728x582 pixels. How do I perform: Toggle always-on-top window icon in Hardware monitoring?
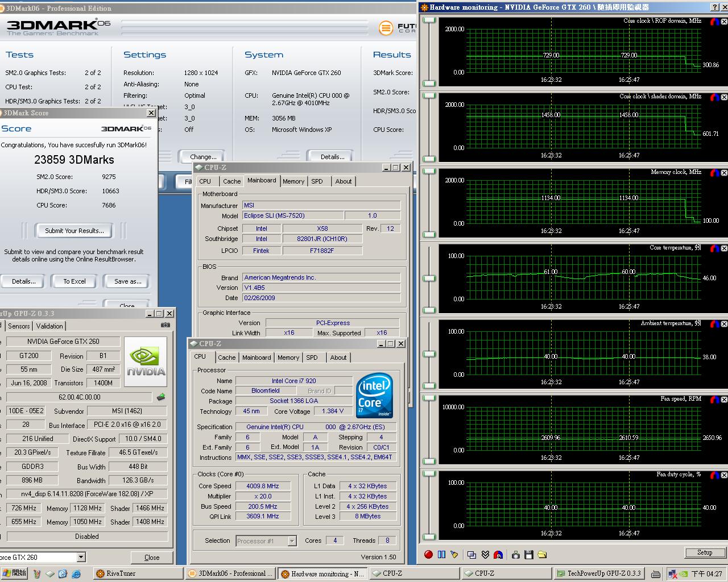coord(471,555)
